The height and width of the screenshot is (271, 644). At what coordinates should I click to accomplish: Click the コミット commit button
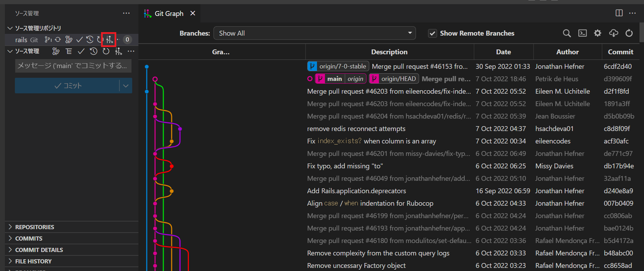[x=67, y=86]
